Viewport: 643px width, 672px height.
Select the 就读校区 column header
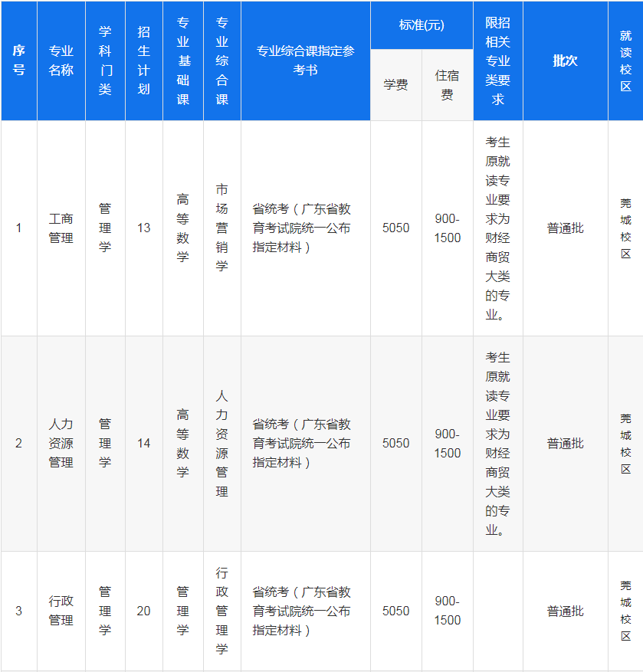625,61
